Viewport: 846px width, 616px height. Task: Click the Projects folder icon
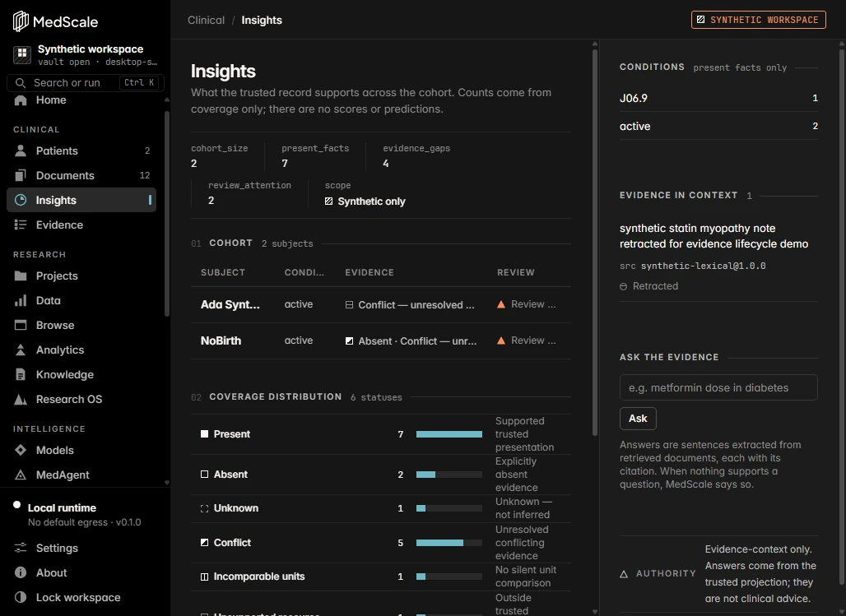pyautogui.click(x=21, y=276)
